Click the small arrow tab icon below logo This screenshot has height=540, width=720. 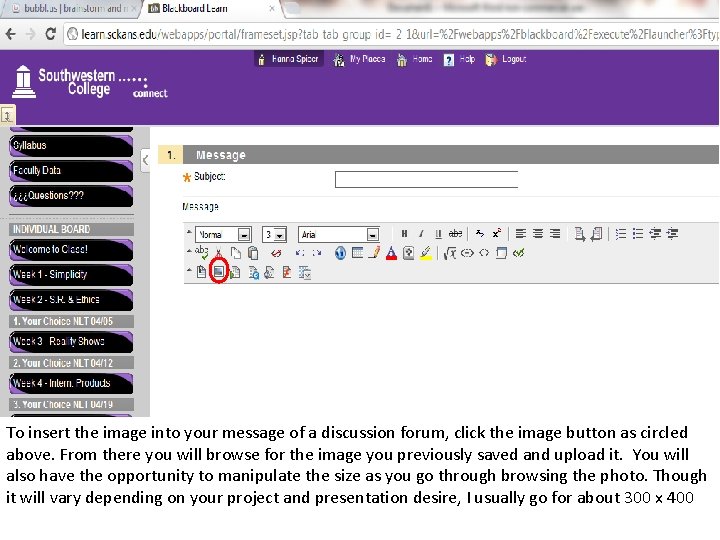pos(7,115)
